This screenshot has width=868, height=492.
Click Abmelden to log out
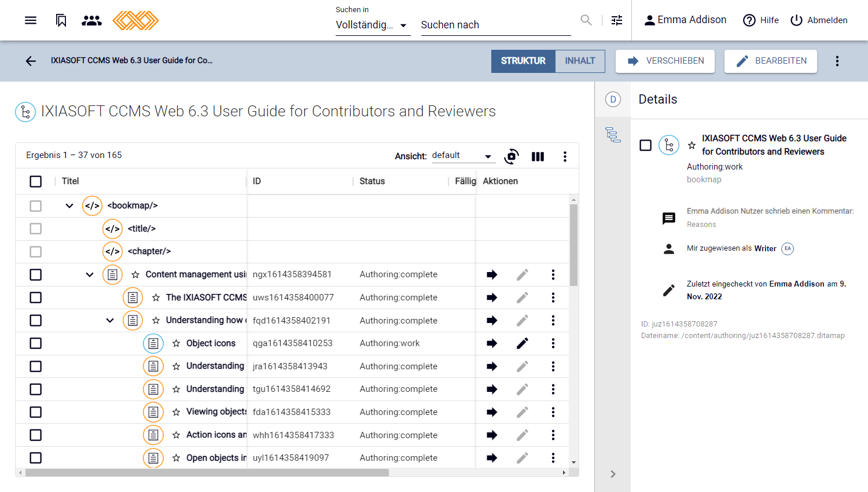point(819,20)
